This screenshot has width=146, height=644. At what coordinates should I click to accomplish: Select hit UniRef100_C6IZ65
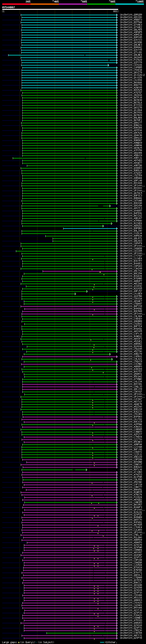[131, 251]
